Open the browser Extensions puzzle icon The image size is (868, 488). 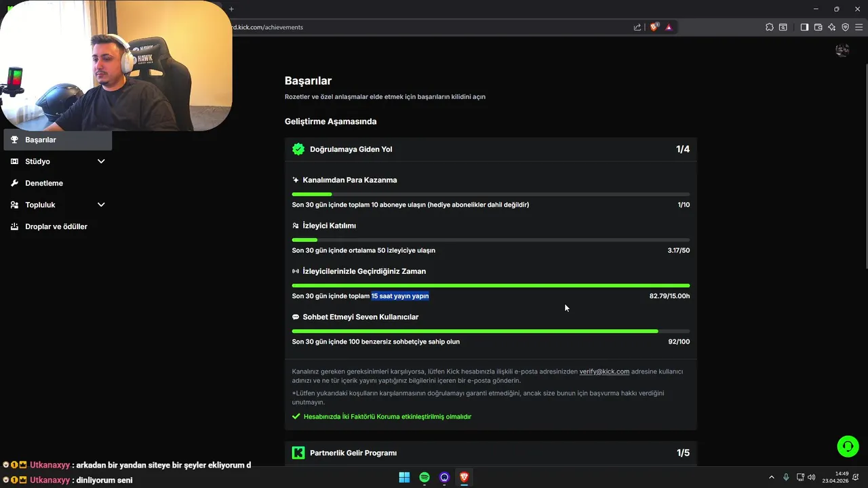[769, 27]
